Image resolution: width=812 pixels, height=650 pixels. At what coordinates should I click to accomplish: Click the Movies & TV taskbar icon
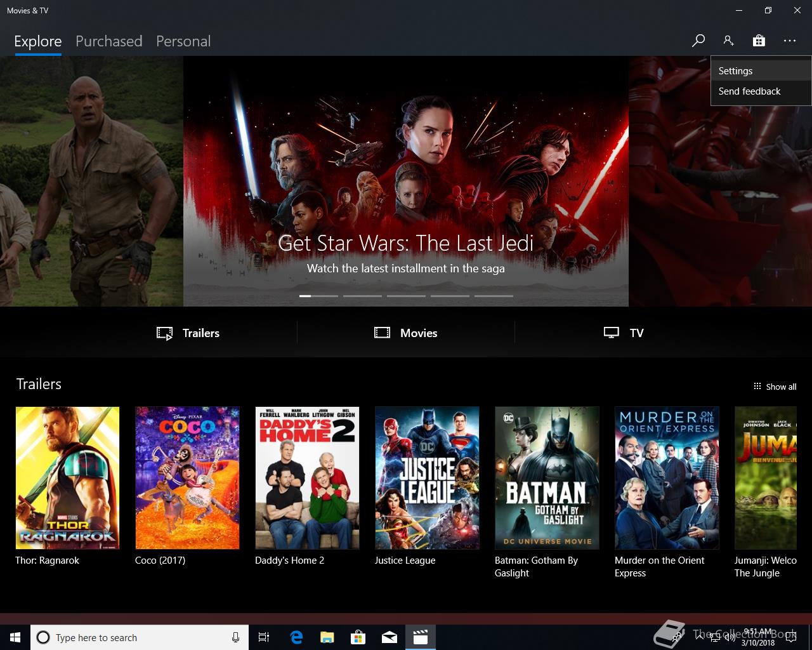(420, 637)
